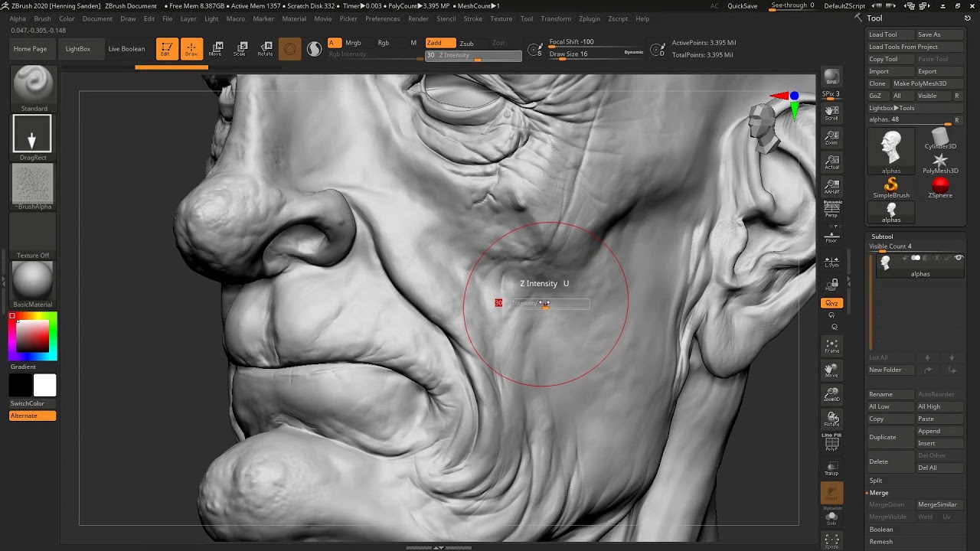
Task: Open the Standard brush selector
Action: (x=33, y=84)
